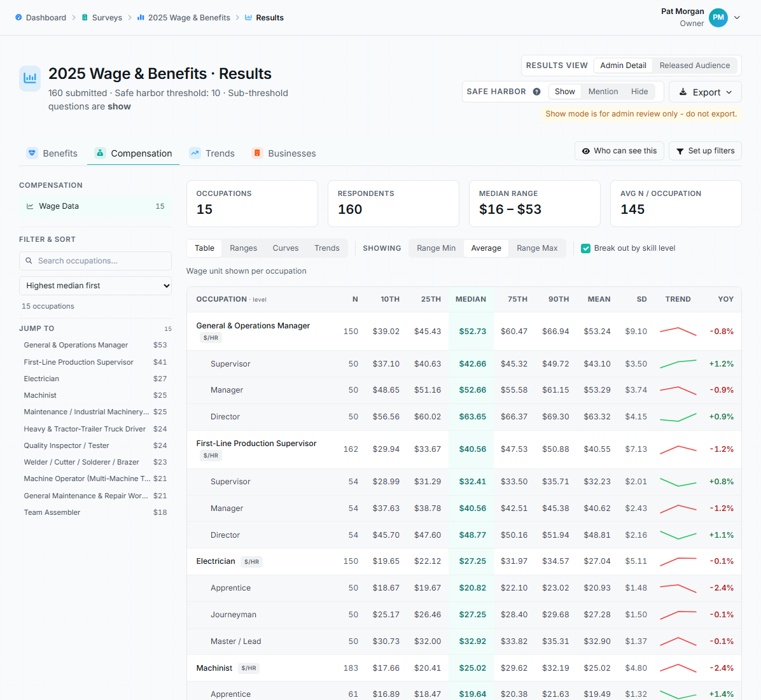Open the top-level Trends tab
761x700 pixels.
pyautogui.click(x=212, y=153)
